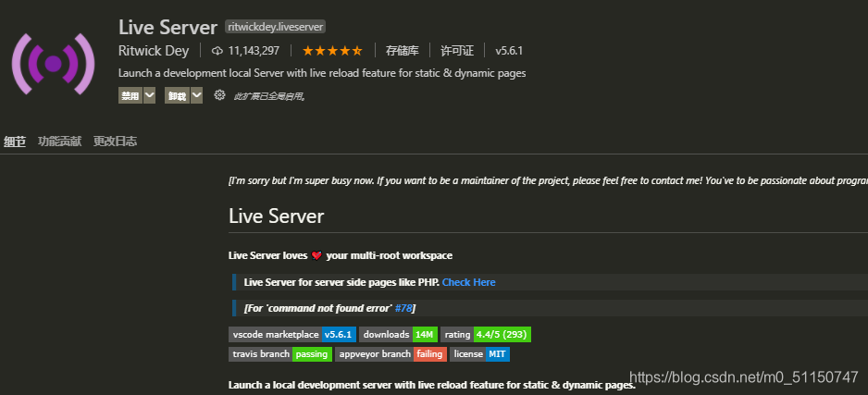Screen dimensions: 868x395
Task: Click the ritwickdey.liveserver identifier label
Action: 275,27
